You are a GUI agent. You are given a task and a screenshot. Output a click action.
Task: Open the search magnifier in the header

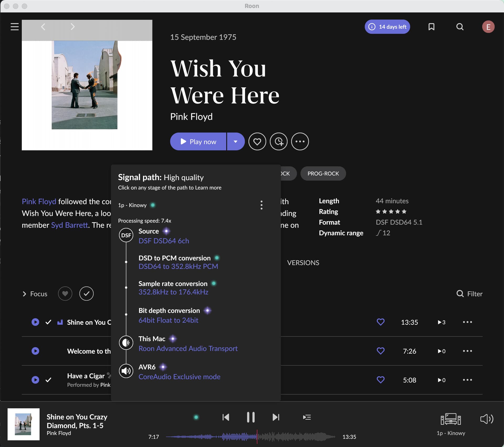[460, 27]
